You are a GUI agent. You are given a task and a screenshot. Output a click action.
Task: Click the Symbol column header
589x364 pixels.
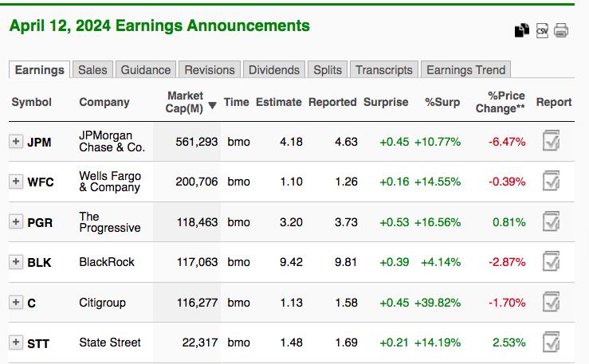pos(31,102)
